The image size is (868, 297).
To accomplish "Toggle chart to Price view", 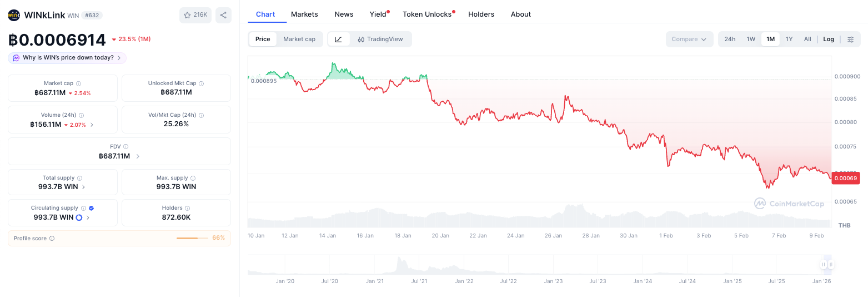I will point(263,39).
